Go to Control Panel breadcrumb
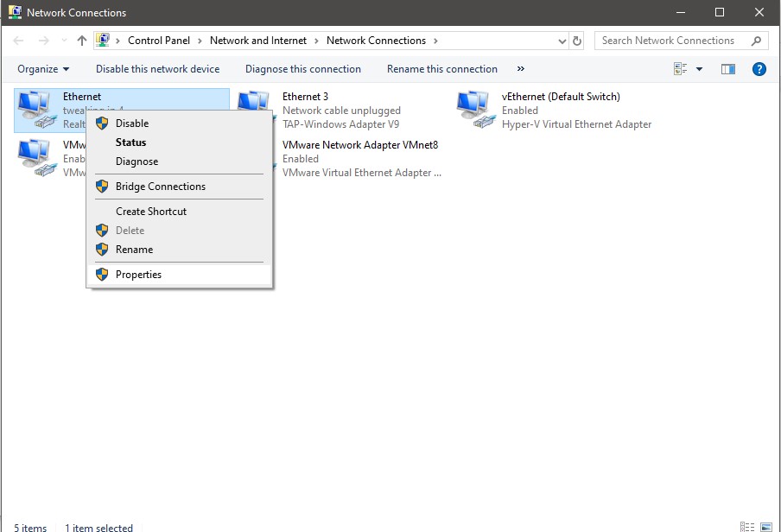The image size is (781, 532). point(159,41)
